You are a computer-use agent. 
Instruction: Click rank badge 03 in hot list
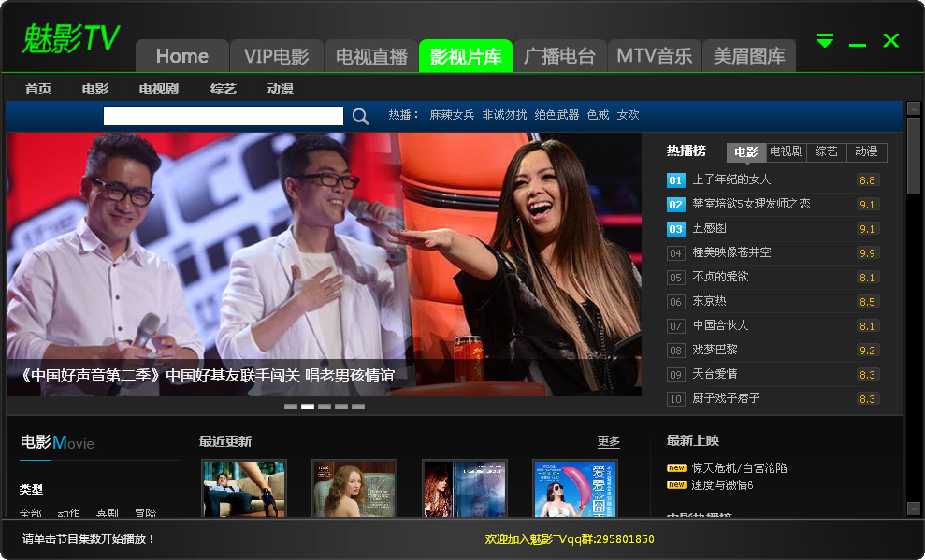click(x=675, y=229)
